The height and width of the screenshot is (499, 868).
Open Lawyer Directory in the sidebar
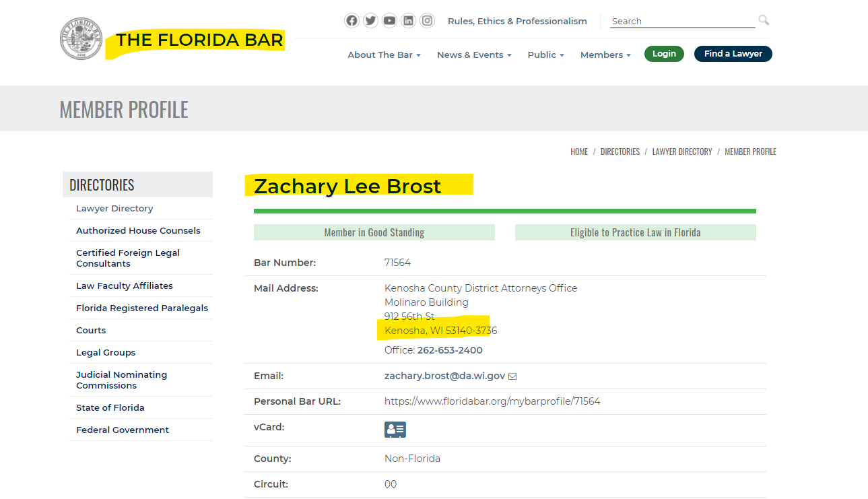[114, 208]
